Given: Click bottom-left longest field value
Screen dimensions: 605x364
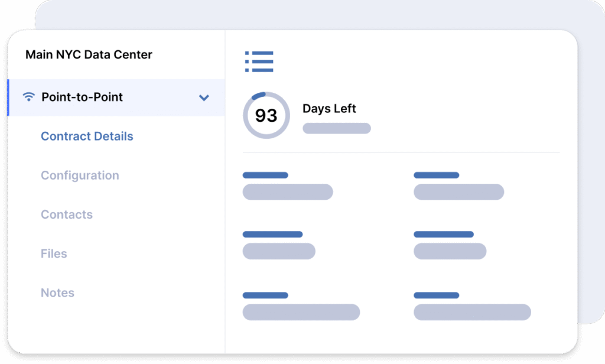Looking at the screenshot, I should click(301, 312).
